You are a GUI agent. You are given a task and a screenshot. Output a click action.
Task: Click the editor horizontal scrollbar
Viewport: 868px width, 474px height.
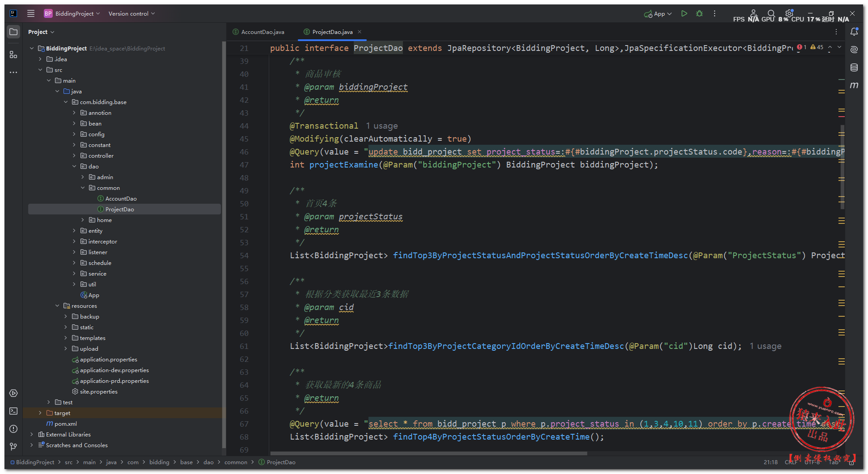coord(429,453)
